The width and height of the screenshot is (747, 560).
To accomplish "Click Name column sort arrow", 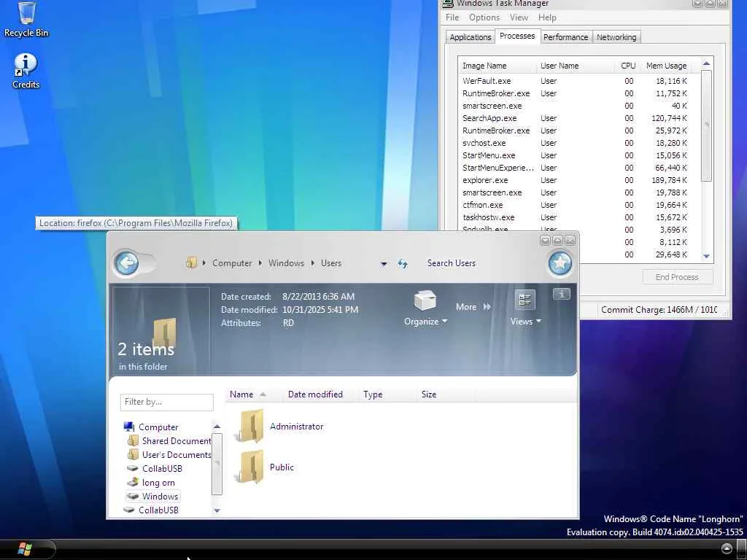I will [x=263, y=394].
